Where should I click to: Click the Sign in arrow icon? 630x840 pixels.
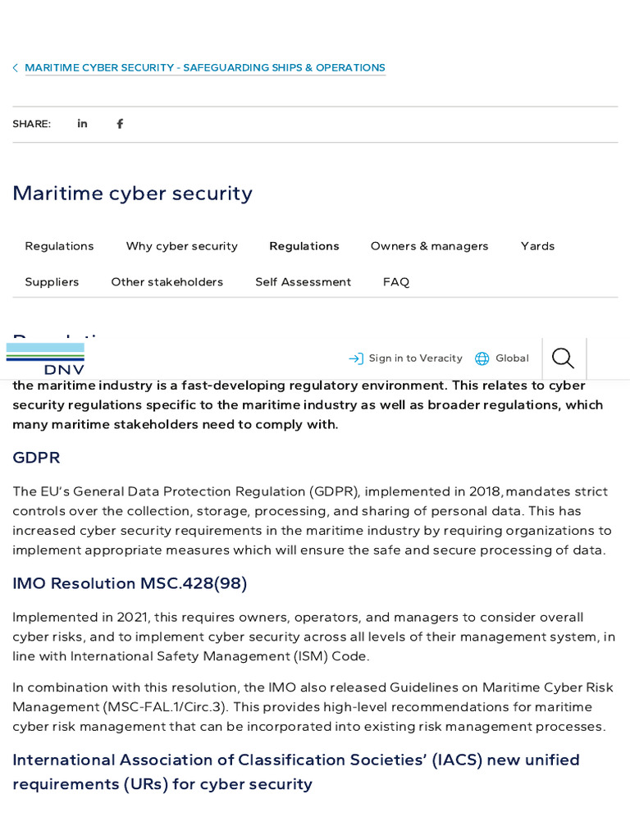[356, 358]
